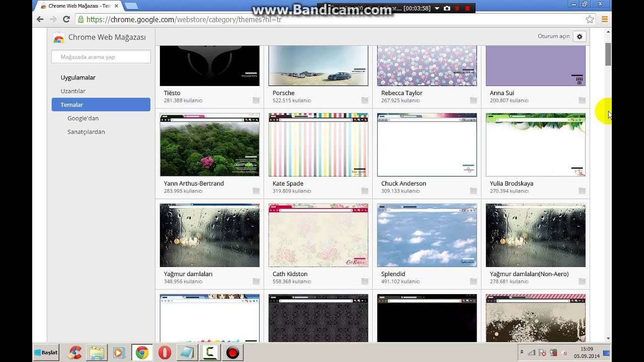Open the first Yağmur damlaları thumbnail
The width and height of the screenshot is (644, 362).
point(210,235)
